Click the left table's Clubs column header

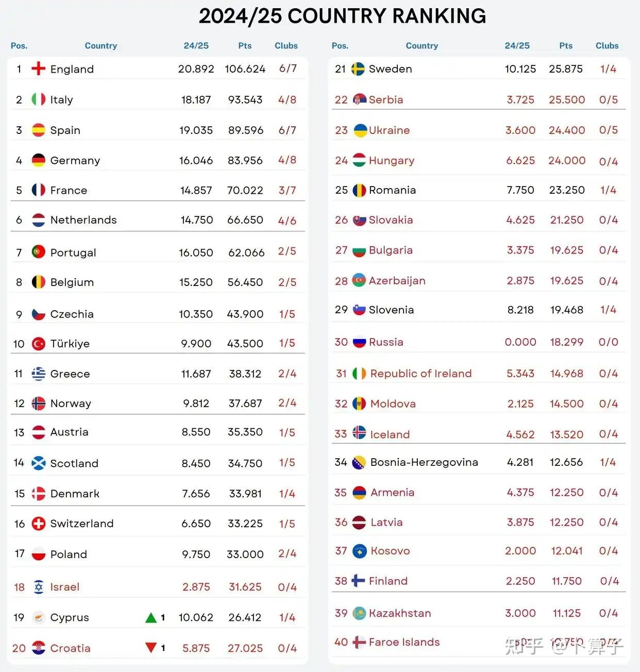pos(286,46)
